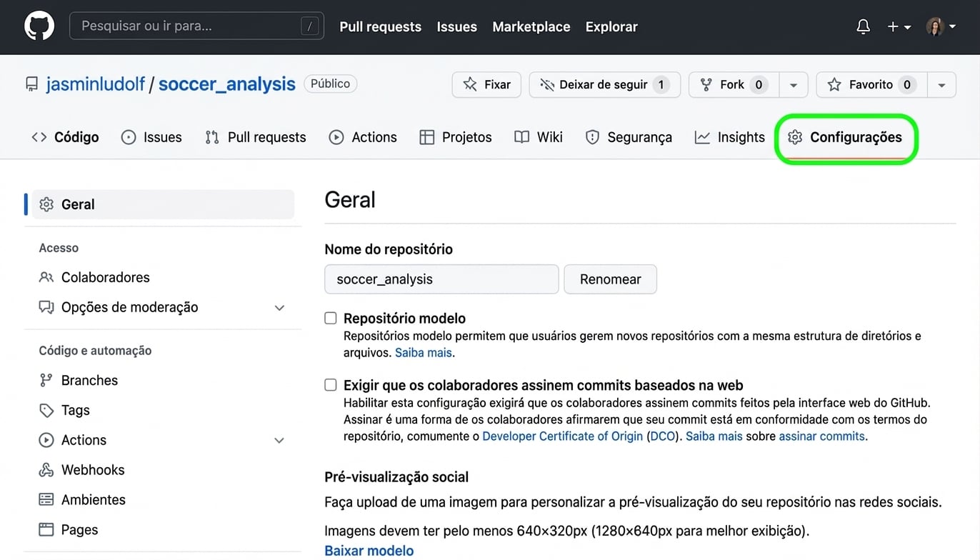Click the pin icon on Fixar
Image resolution: width=980 pixels, height=560 pixels.
click(x=470, y=84)
